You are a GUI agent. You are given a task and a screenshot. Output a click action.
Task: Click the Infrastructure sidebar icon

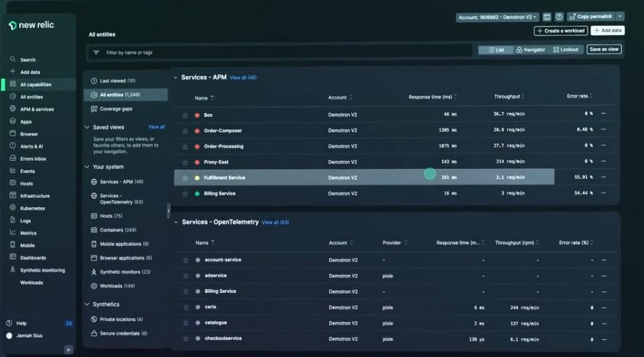(13, 196)
